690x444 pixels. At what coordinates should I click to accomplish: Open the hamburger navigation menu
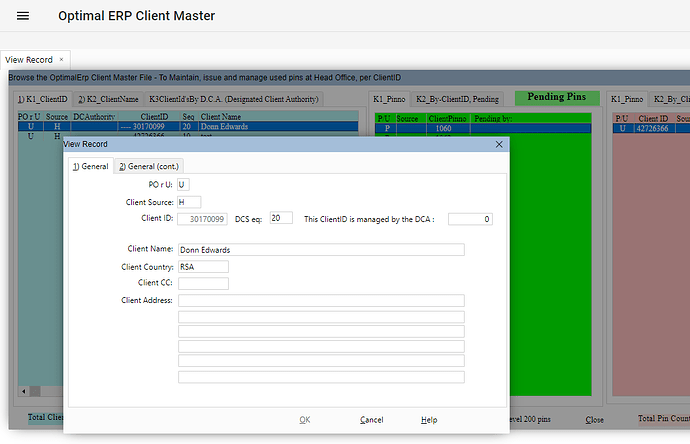coord(23,16)
